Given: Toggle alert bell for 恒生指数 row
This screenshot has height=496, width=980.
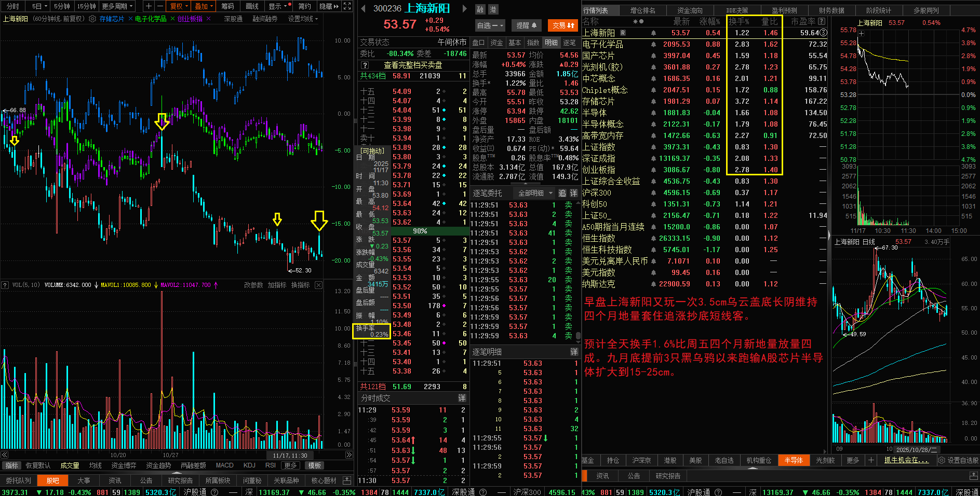Looking at the screenshot, I should (653, 239).
